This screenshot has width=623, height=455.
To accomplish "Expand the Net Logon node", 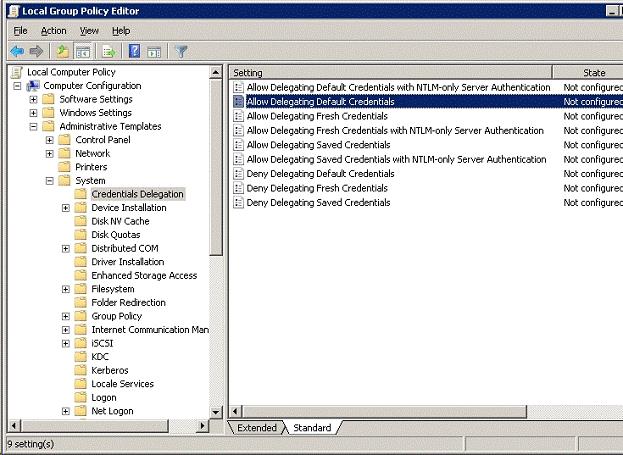I will coord(66,411).
